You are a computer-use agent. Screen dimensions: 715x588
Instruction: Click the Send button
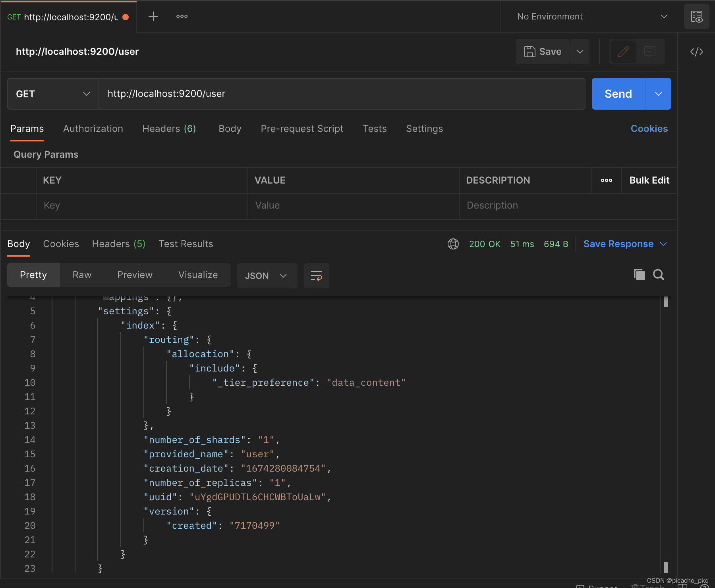[x=618, y=94]
